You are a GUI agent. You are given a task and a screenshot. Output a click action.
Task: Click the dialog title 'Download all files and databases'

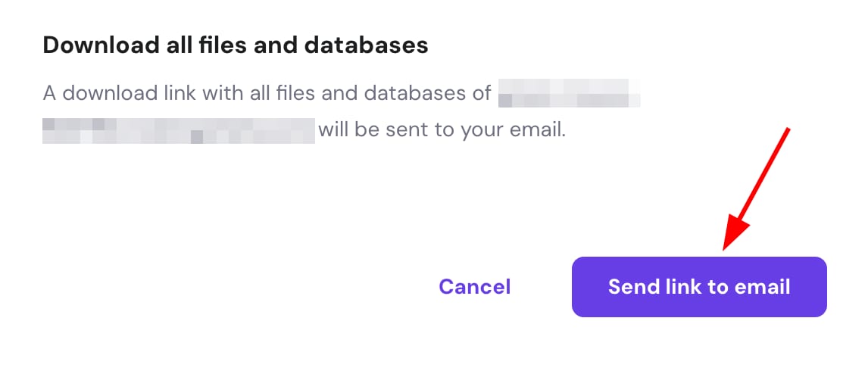pos(236,45)
